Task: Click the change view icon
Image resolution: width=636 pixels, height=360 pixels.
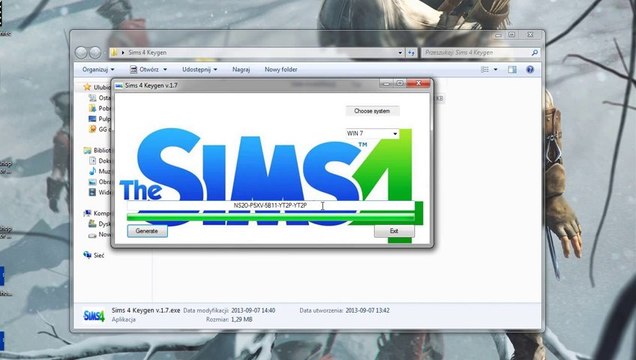Action: tap(485, 70)
